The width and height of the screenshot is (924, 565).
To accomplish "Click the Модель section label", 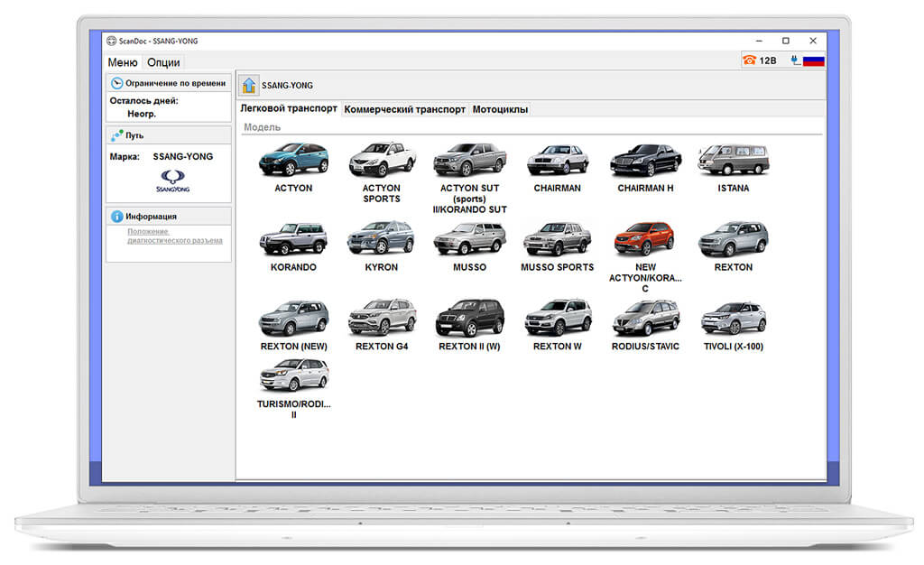I will [x=263, y=127].
